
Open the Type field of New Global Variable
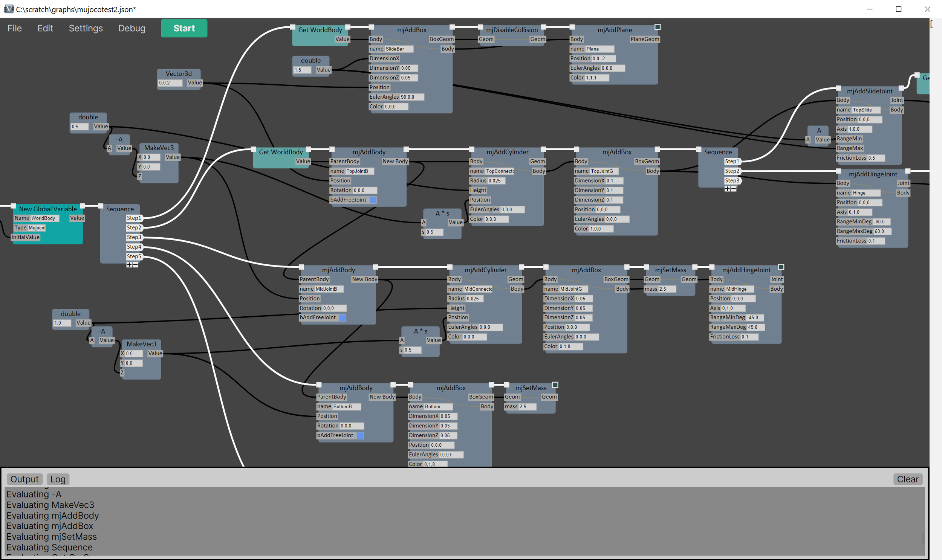tap(37, 228)
